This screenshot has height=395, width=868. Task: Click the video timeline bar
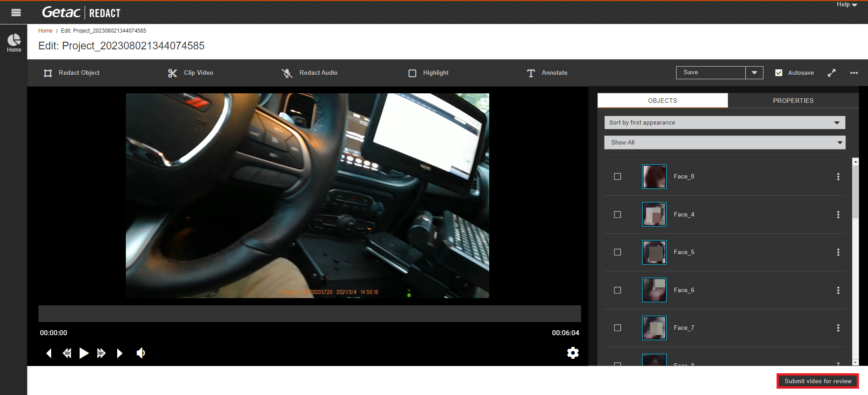[x=310, y=313]
